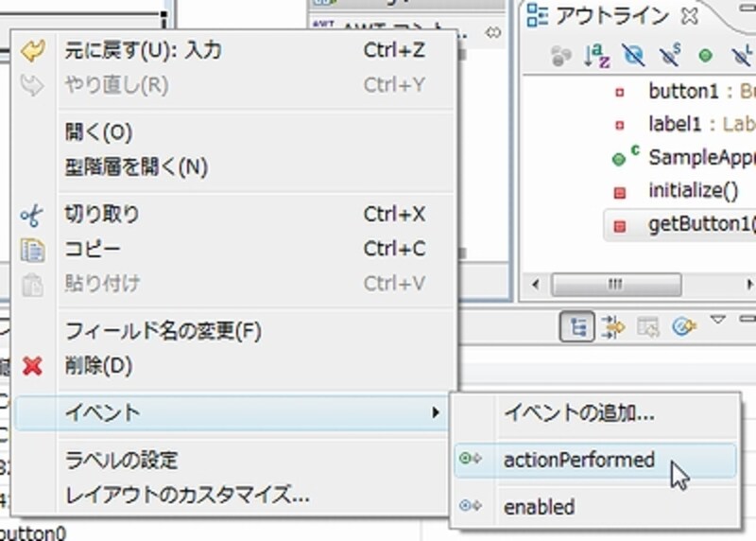Click the outline horizontal scrollbar thumb

pos(614,284)
